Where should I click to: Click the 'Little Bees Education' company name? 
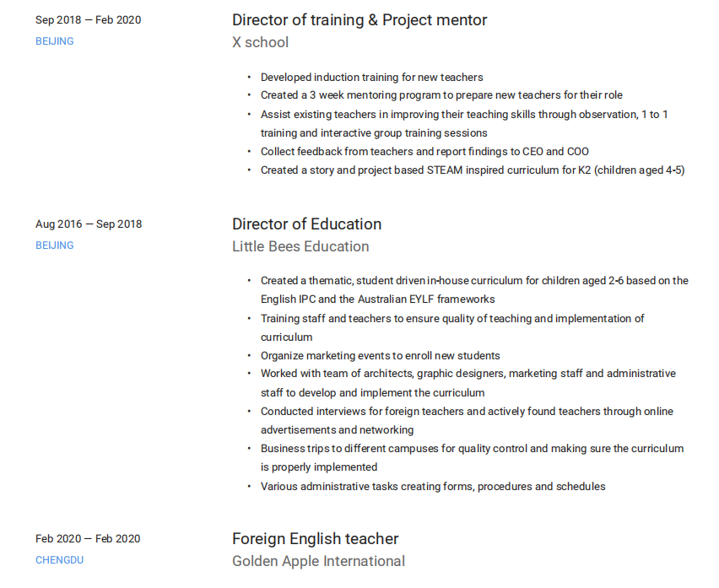click(x=300, y=246)
